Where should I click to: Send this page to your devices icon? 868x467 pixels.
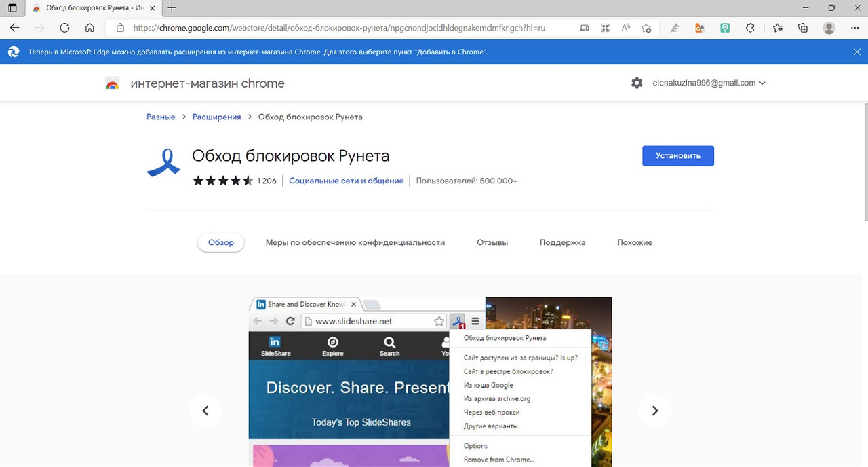(x=585, y=28)
